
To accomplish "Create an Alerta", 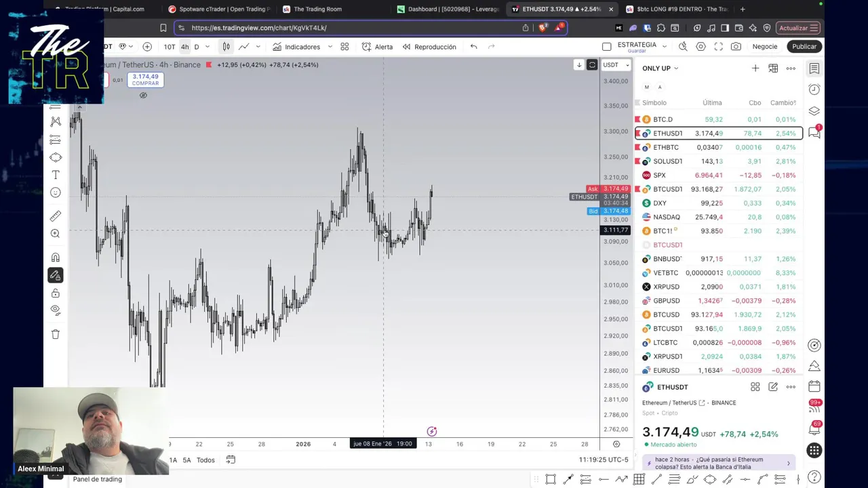I will pyautogui.click(x=377, y=47).
